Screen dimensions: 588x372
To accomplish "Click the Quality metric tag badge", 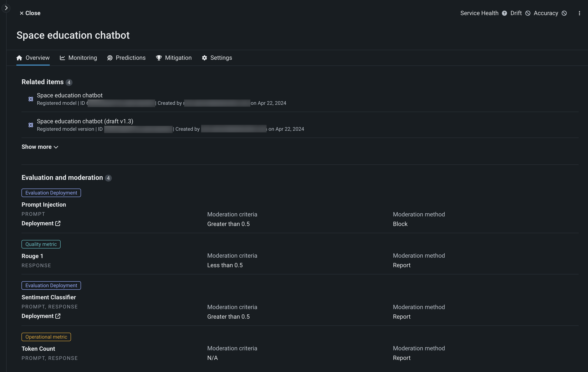I will click(41, 244).
